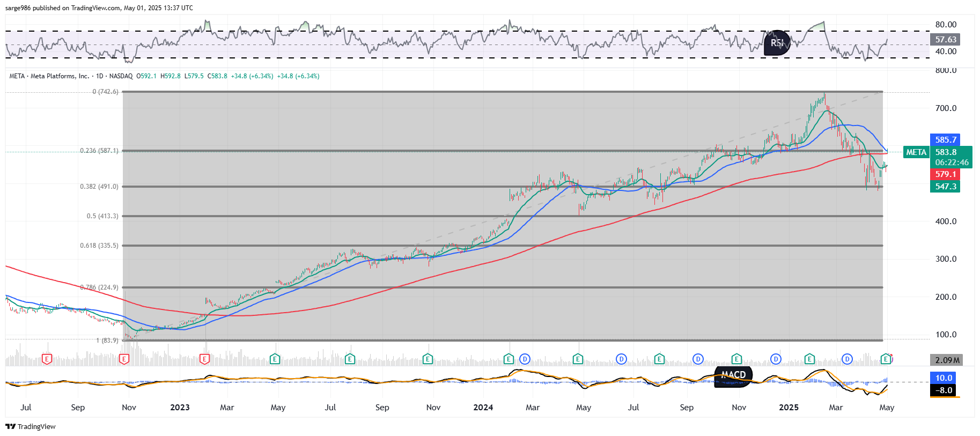Click the dividend marker near March 2025

click(847, 359)
